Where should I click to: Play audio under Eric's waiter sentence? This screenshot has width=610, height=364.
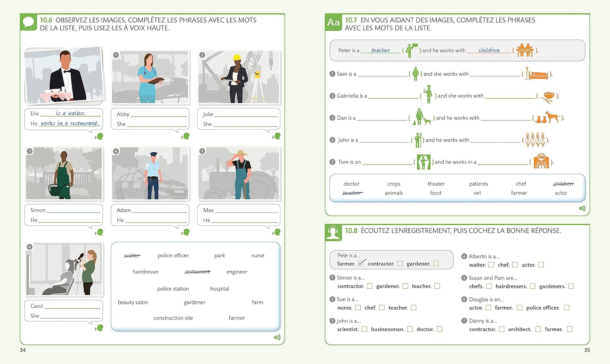(99, 136)
